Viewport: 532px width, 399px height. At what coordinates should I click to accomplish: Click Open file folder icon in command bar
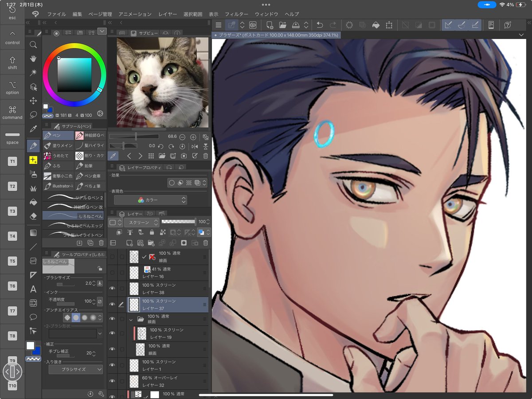coord(282,25)
